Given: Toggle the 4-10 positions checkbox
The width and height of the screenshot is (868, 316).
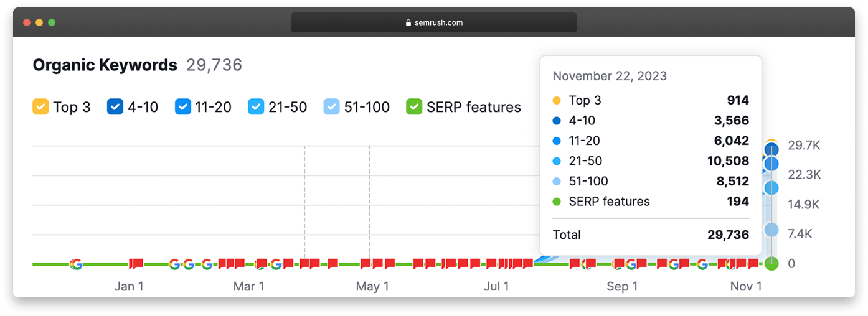Looking at the screenshot, I should (115, 107).
